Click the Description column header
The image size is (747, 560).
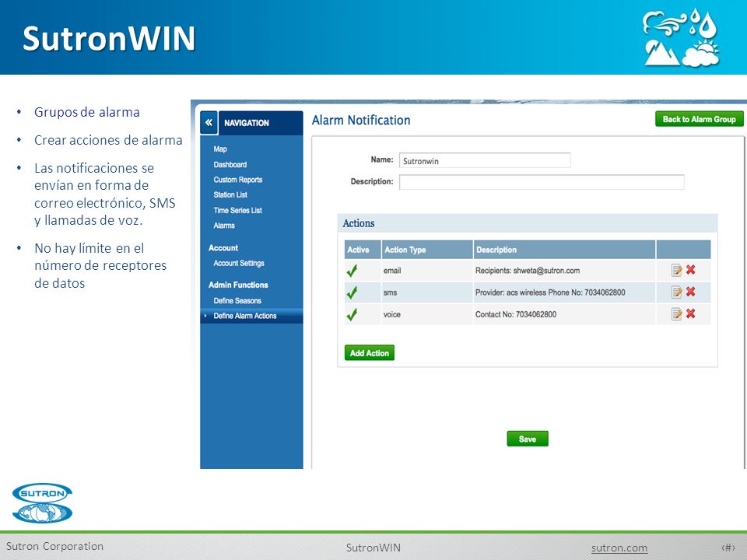coord(565,250)
